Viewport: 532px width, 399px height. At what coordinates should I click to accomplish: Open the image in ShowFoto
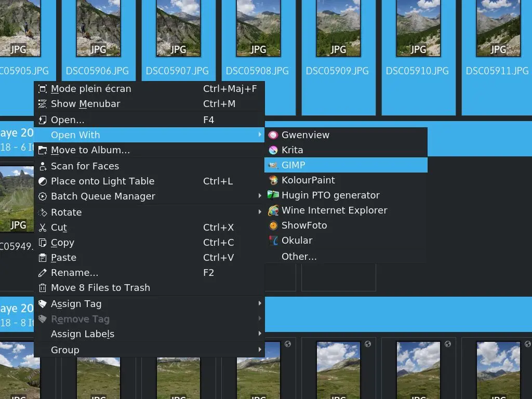pos(305,225)
